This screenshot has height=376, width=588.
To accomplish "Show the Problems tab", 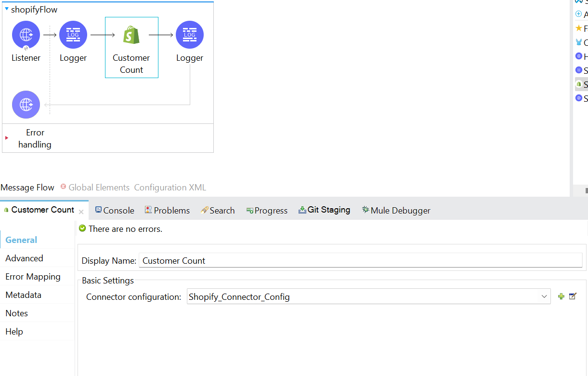I will coord(167,210).
